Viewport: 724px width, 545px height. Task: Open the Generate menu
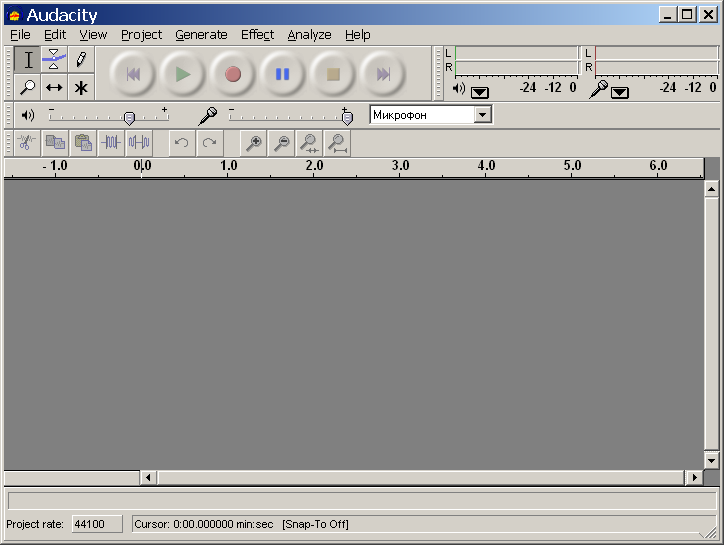coord(201,35)
